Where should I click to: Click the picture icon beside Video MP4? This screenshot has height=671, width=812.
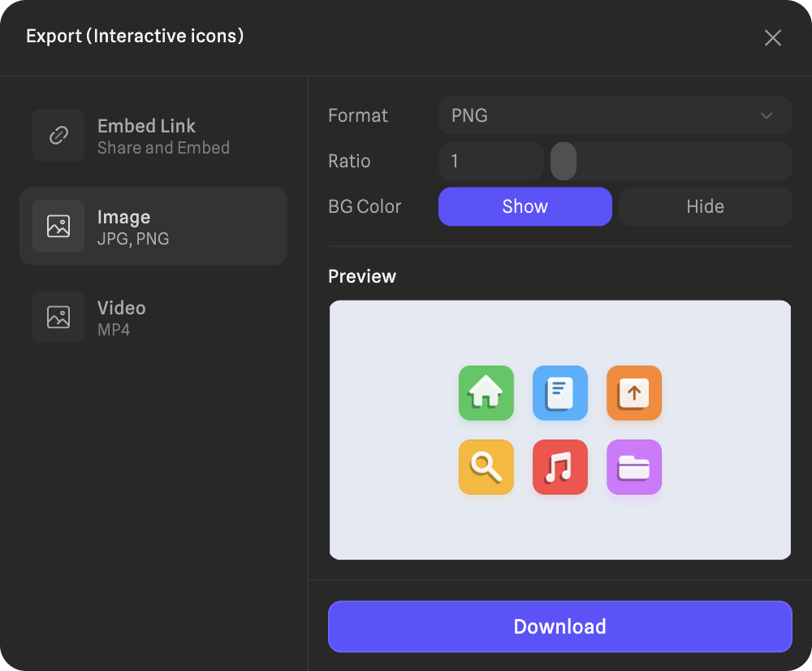tap(58, 317)
